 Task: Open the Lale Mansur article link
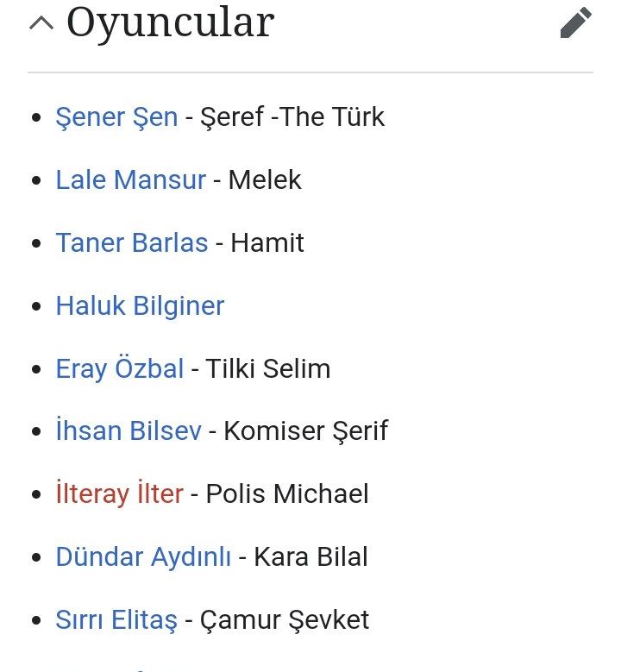click(131, 179)
